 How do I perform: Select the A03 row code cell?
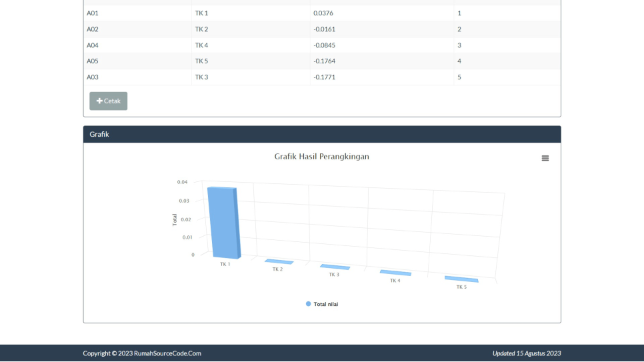pyautogui.click(x=93, y=77)
